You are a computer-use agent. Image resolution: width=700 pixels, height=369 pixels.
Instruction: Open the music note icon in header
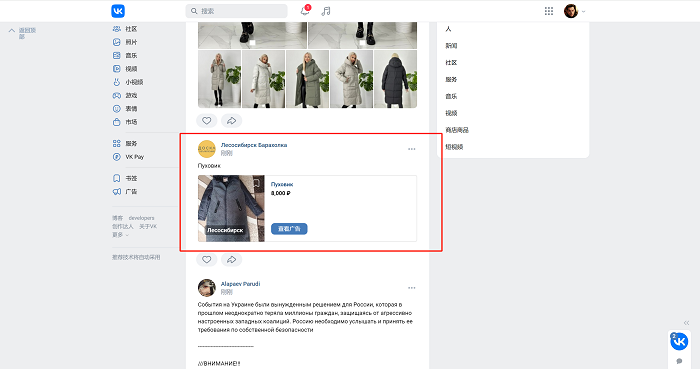coord(326,11)
